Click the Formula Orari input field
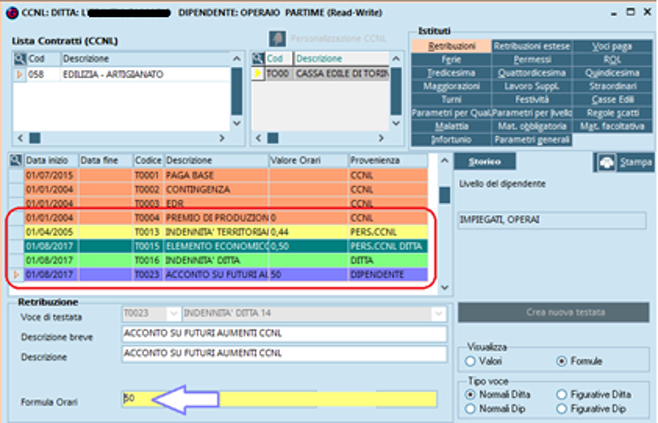The width and height of the screenshot is (658, 423). tap(279, 399)
